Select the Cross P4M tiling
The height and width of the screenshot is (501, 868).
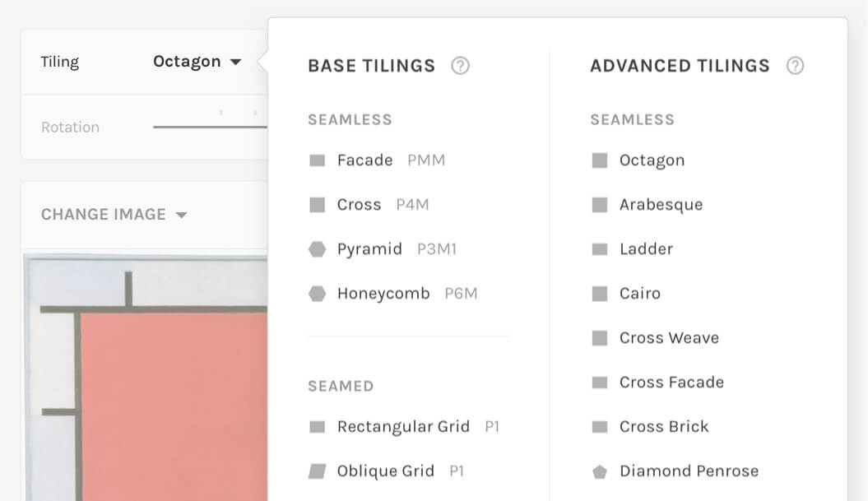tap(360, 204)
